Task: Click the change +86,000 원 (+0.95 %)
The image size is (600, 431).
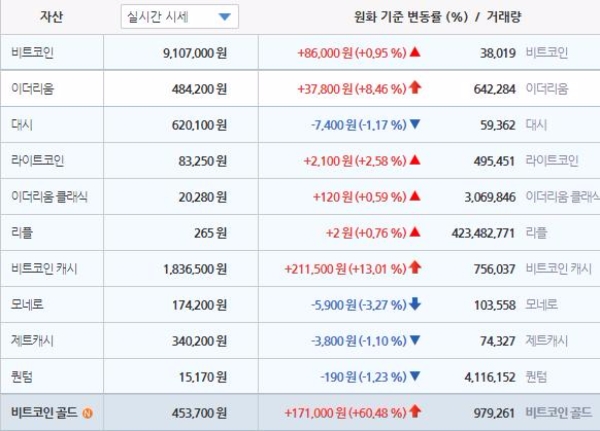Action: [352, 53]
